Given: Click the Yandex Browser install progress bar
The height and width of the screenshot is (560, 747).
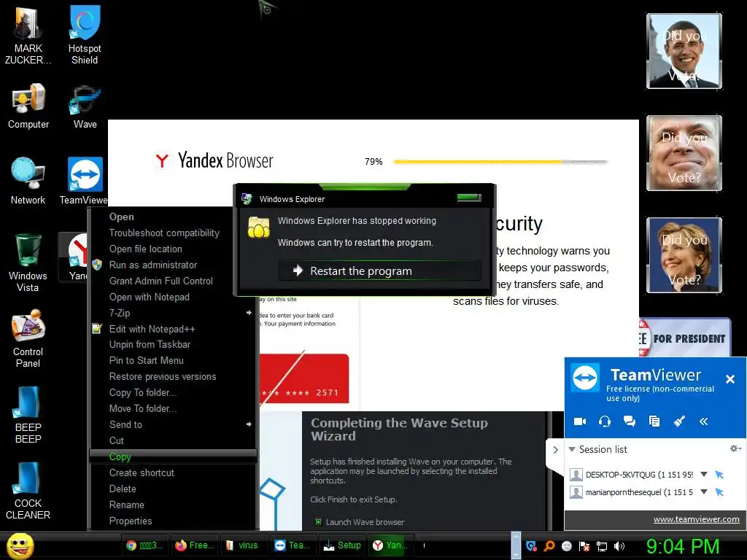Looking at the screenshot, I should tap(500, 162).
